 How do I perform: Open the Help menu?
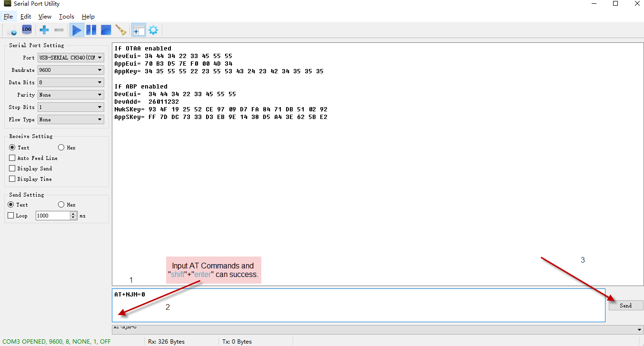tap(88, 16)
